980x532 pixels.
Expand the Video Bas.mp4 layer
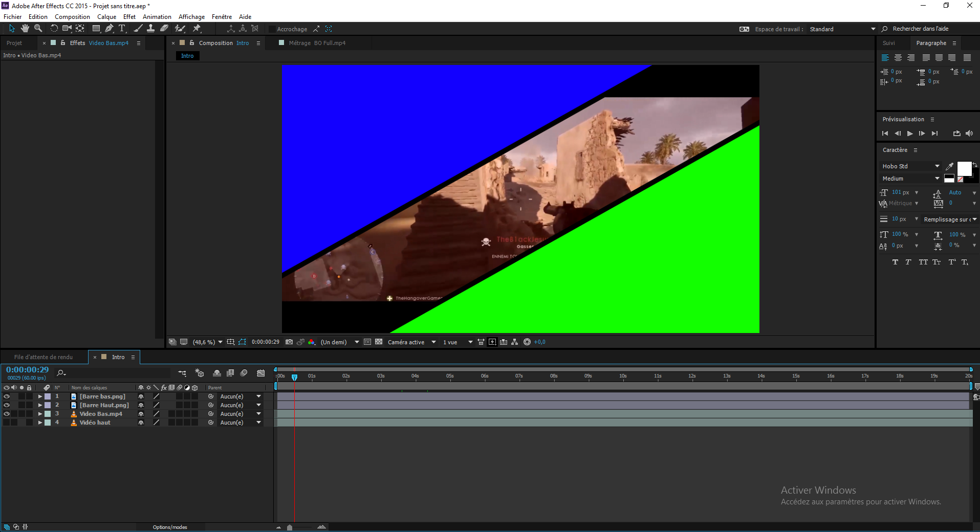pos(40,414)
